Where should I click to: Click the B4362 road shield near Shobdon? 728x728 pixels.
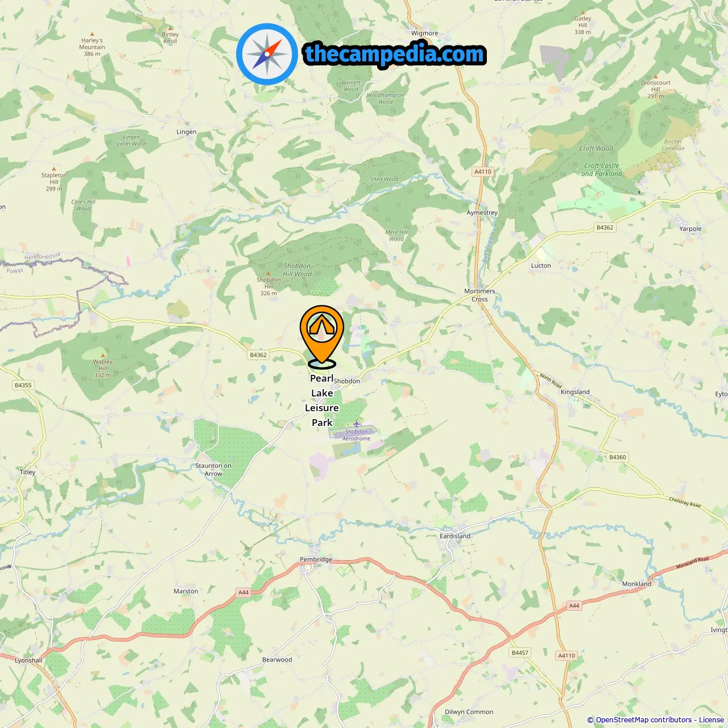tap(258, 355)
